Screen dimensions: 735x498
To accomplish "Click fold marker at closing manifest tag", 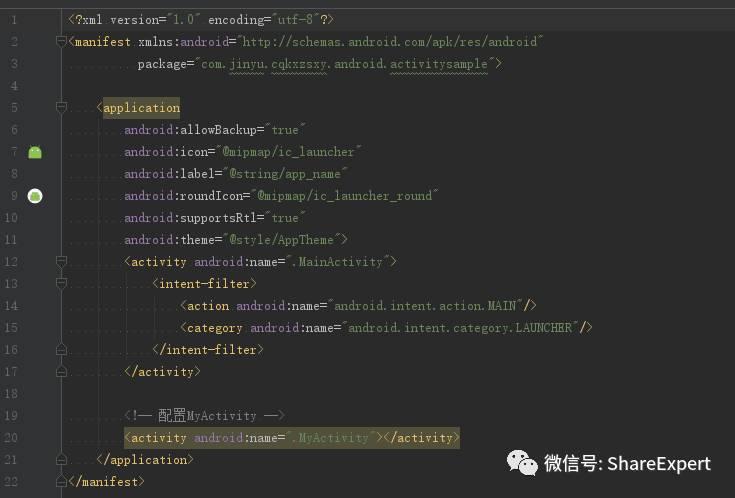I will tap(62, 482).
